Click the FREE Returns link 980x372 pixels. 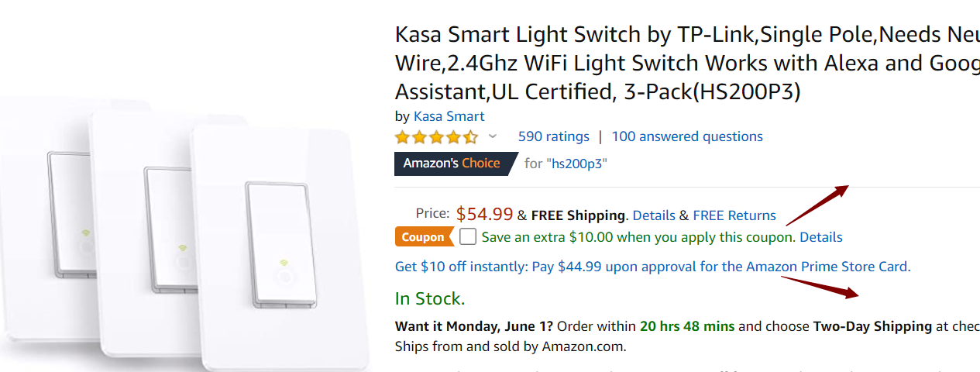pos(734,215)
